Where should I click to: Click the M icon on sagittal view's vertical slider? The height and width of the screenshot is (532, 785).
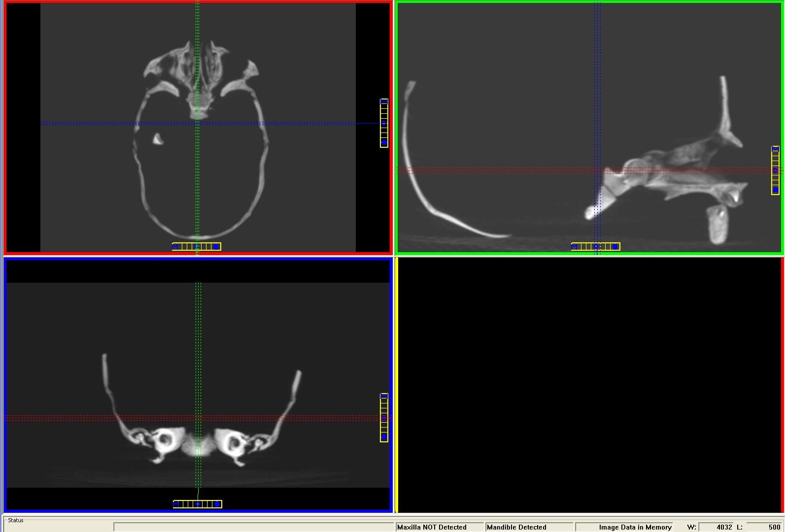point(775,149)
